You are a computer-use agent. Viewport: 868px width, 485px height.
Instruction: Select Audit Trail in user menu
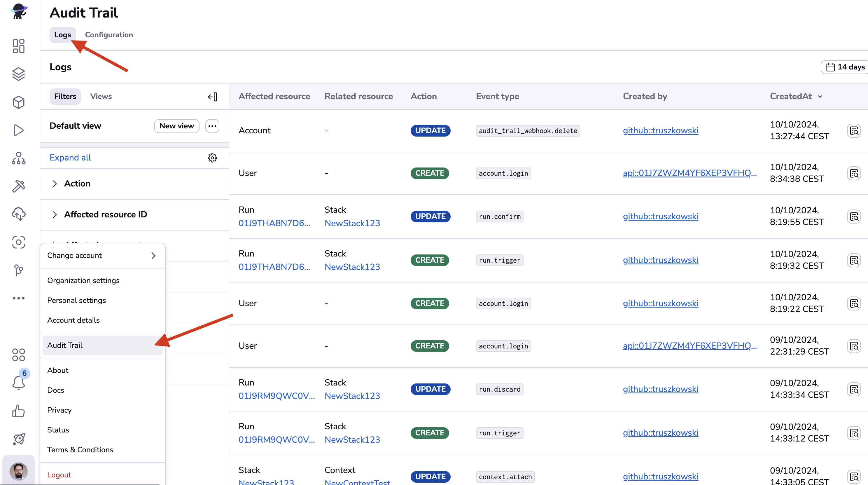[x=65, y=345]
